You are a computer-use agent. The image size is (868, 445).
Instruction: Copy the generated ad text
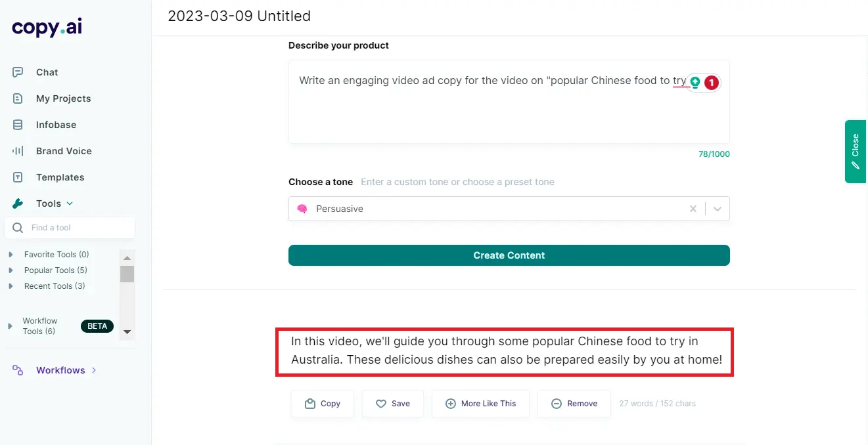323,404
